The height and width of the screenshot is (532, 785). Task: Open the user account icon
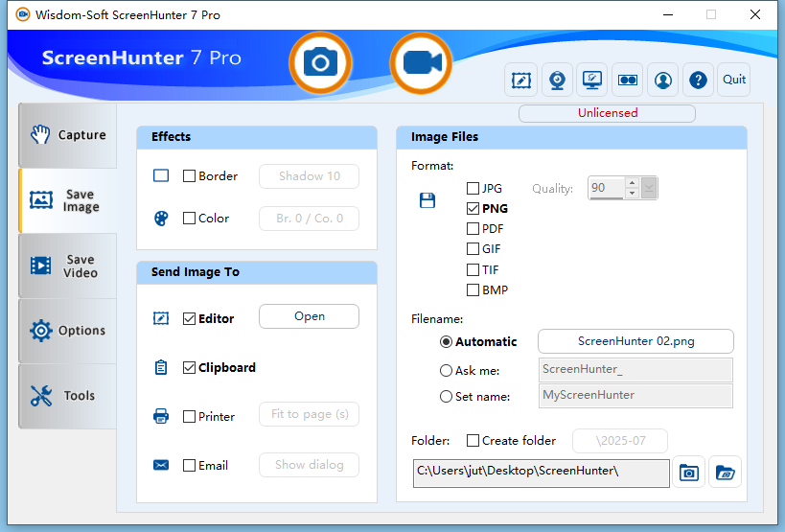[x=663, y=81]
